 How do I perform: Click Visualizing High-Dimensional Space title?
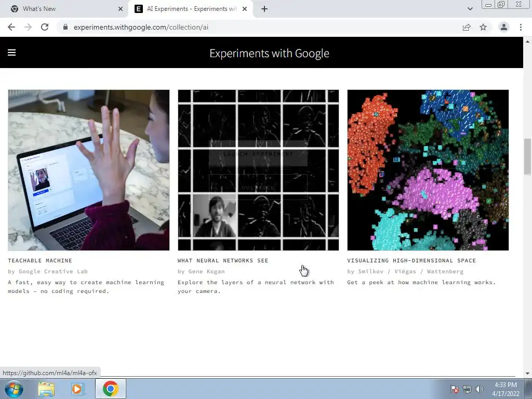coord(411,261)
